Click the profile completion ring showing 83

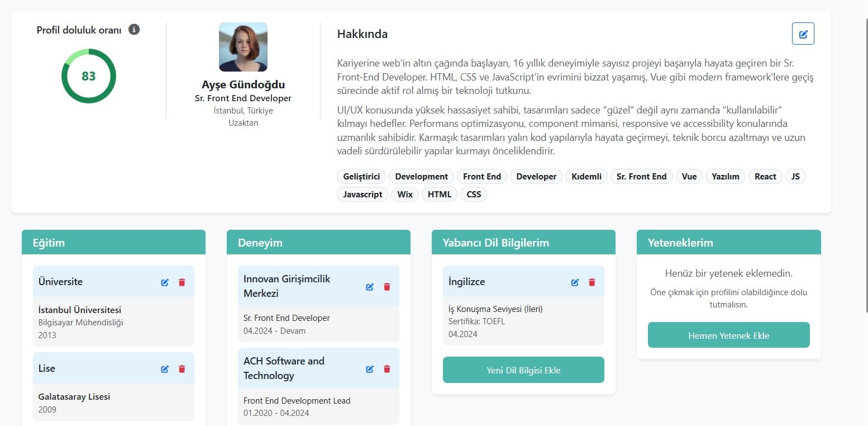coord(89,76)
